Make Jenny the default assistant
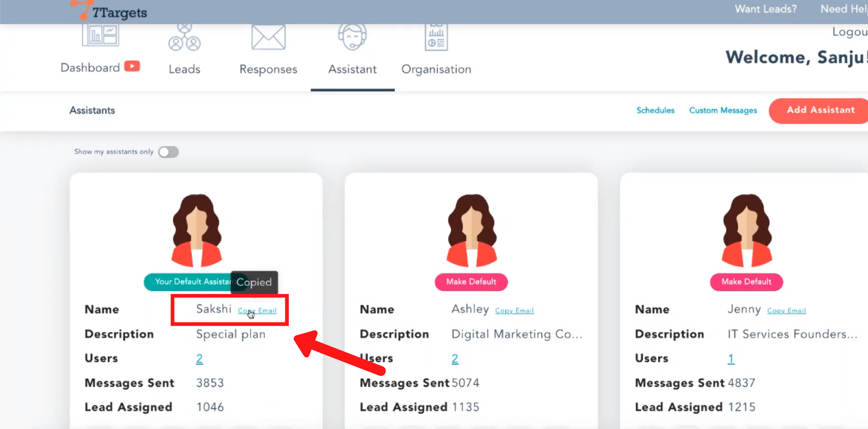Viewport: 868px width, 429px height. pos(746,282)
